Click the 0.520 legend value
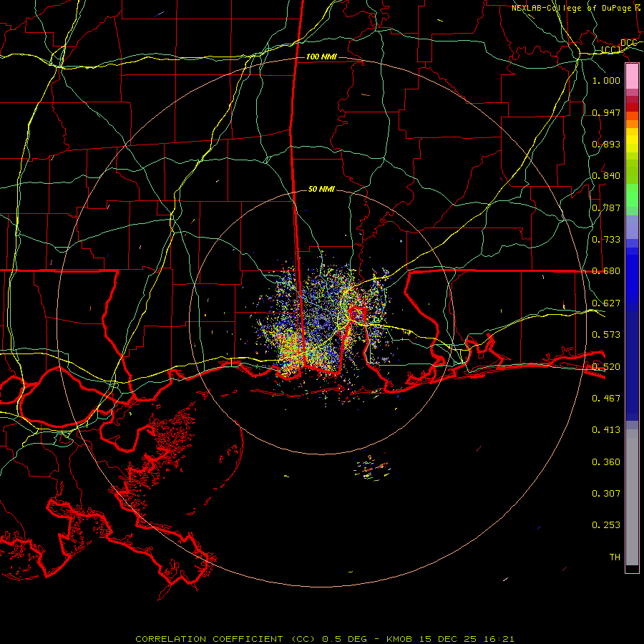The height and width of the screenshot is (644, 644). pos(606,366)
